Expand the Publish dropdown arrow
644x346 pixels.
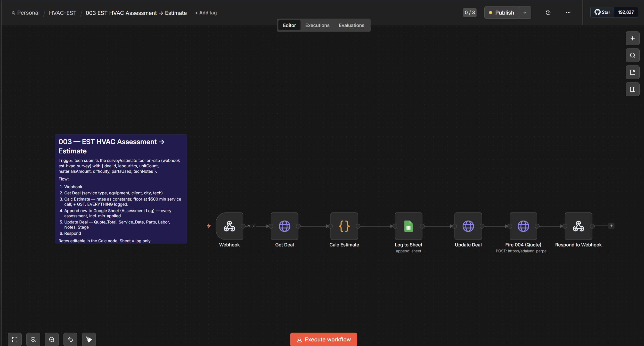[x=525, y=13]
